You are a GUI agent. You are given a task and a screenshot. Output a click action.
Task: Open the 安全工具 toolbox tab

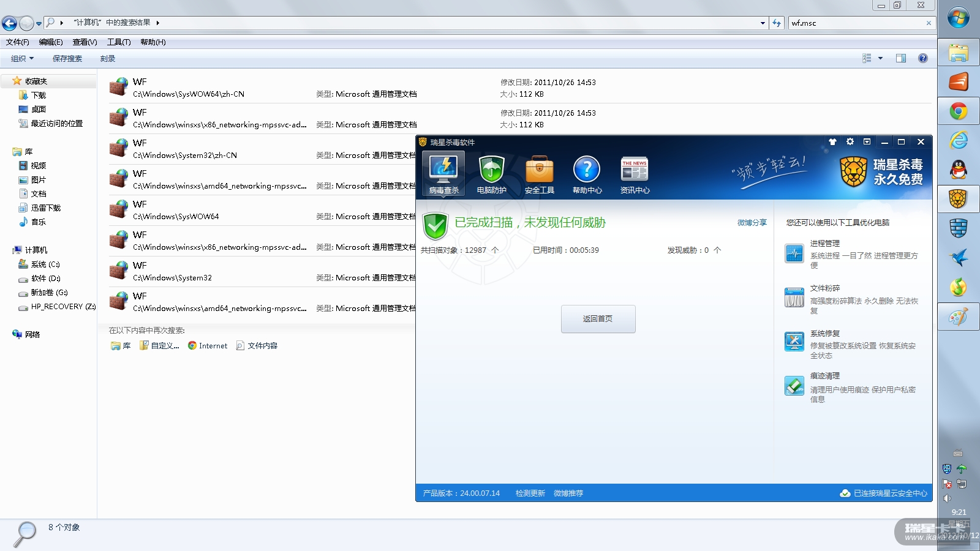[x=539, y=173]
